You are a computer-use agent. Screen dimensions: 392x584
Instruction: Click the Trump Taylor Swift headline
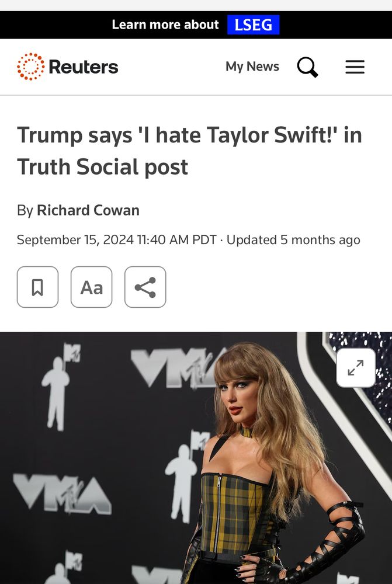tap(189, 151)
